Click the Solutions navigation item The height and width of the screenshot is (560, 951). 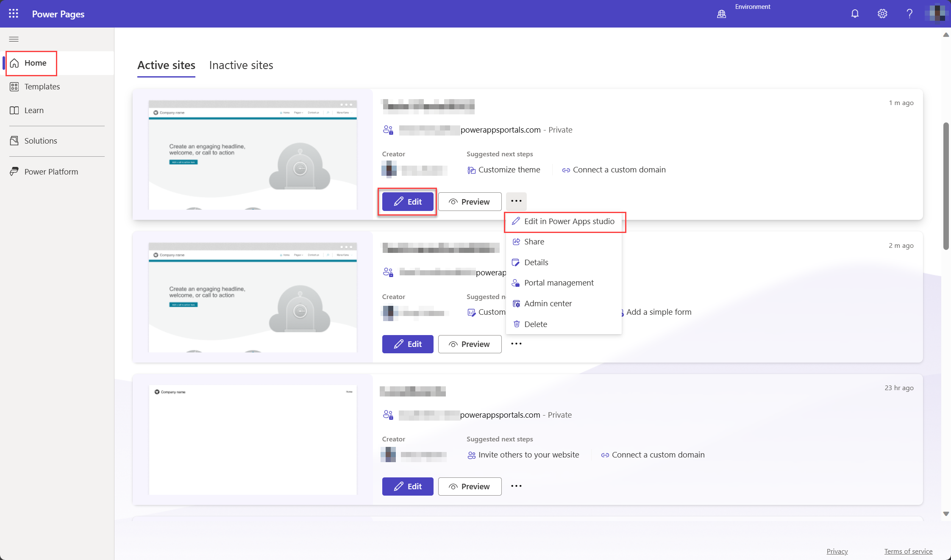(x=41, y=140)
